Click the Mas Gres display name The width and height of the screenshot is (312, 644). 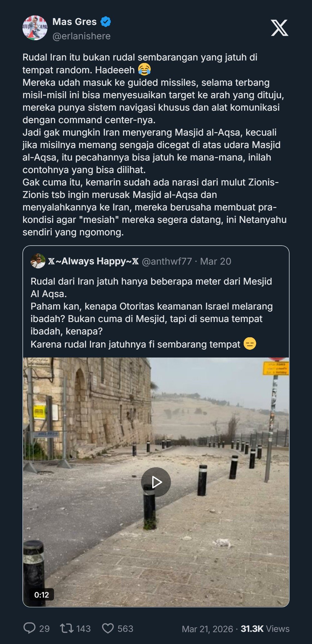click(75, 22)
